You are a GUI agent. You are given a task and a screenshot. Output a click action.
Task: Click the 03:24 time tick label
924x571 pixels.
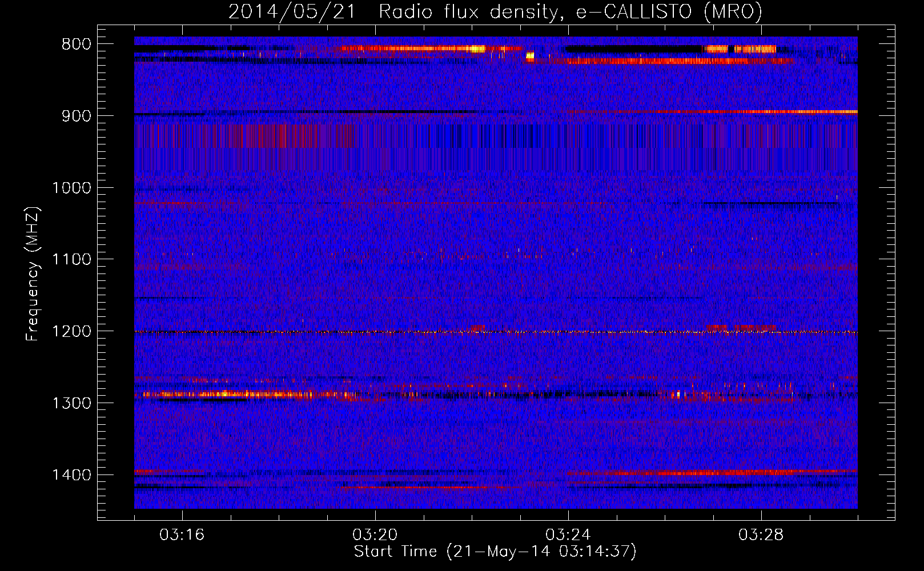pos(568,535)
